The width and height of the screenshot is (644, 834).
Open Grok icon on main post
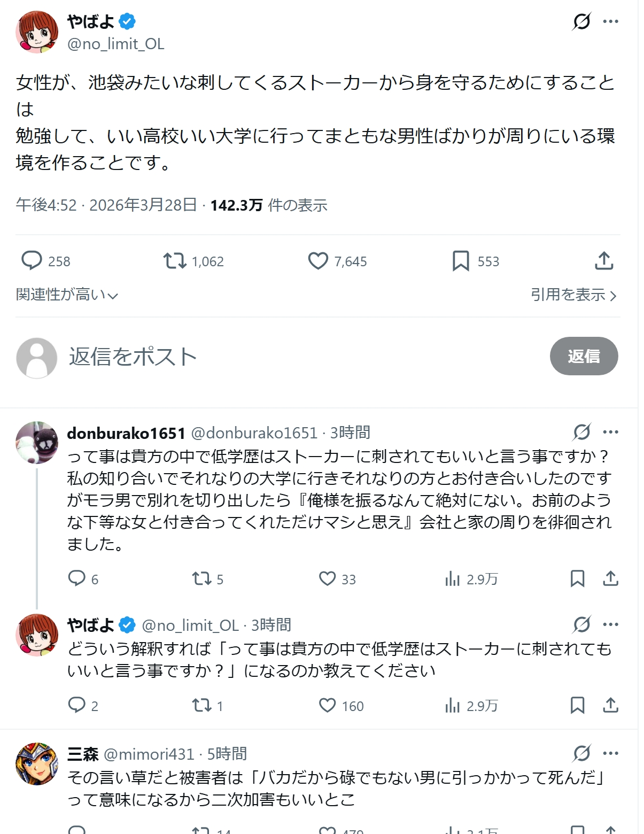(x=581, y=22)
